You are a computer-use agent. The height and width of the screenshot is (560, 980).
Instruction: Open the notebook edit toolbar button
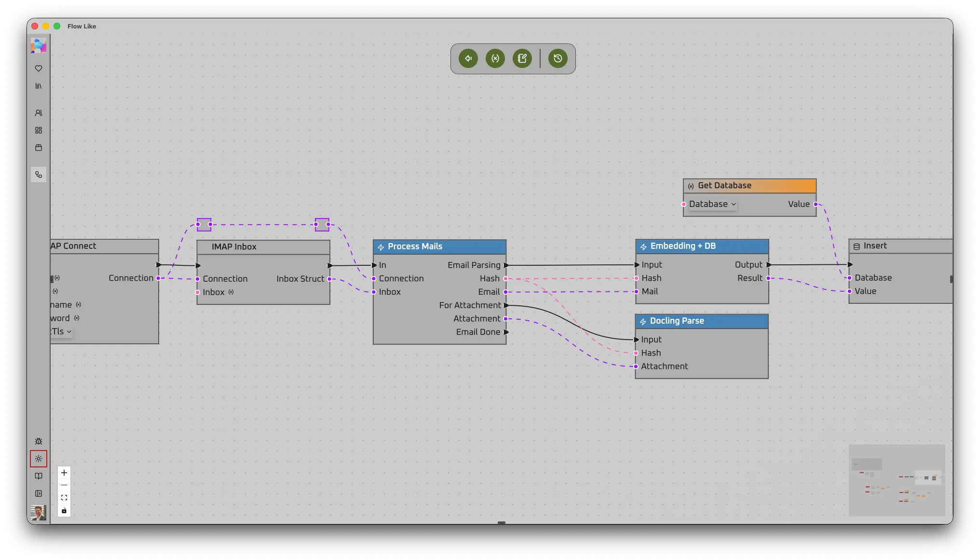(x=522, y=58)
